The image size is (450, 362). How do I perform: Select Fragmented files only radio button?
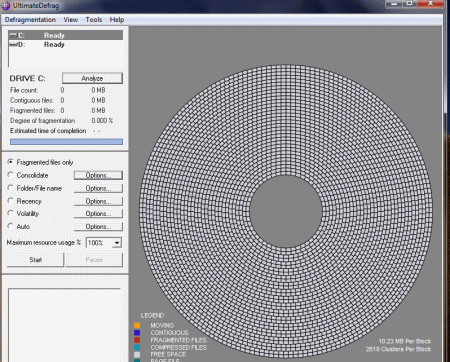11,162
